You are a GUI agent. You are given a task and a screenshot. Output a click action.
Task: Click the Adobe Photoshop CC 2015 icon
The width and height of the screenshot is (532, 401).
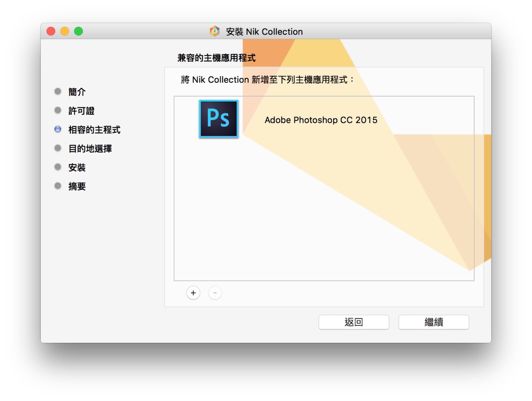218,119
